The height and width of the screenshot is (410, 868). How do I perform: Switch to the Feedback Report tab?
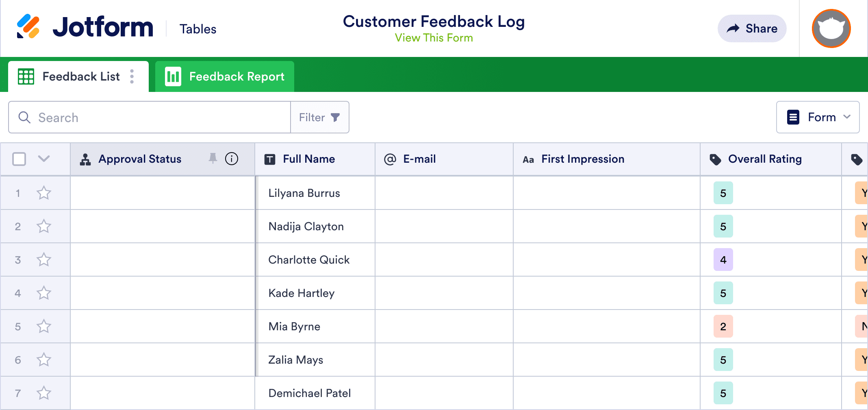coord(225,76)
